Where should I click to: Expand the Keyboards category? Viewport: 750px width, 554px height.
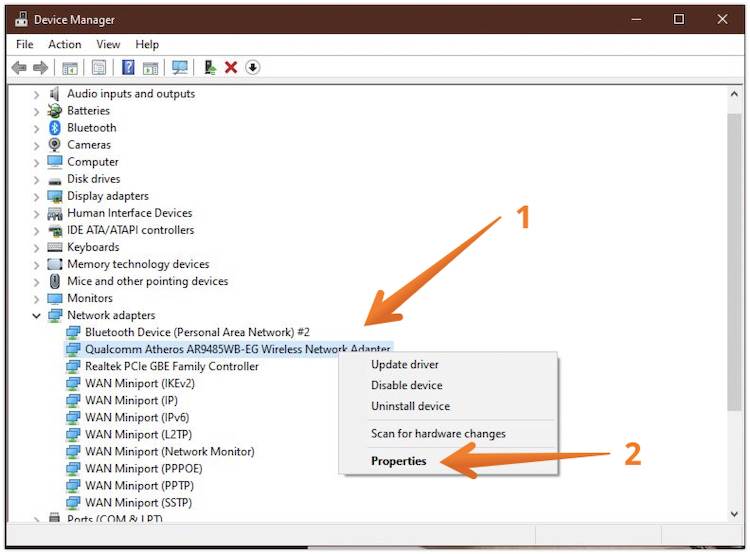point(37,247)
